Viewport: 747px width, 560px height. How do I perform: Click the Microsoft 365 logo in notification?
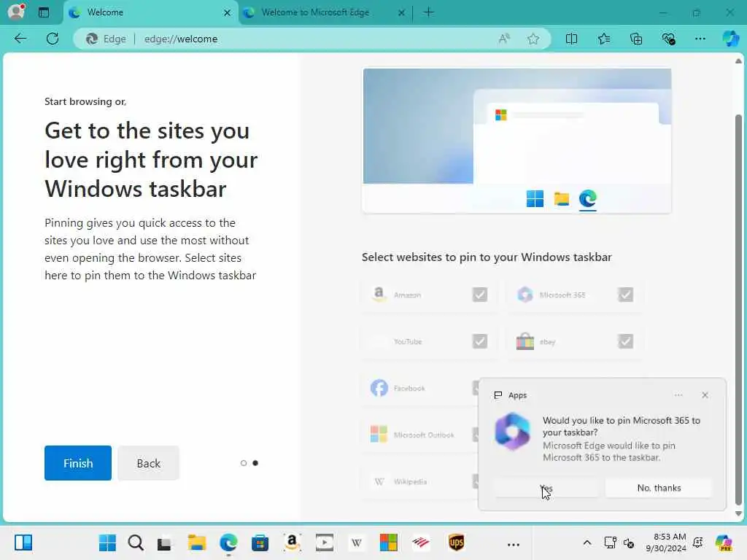pos(513,432)
